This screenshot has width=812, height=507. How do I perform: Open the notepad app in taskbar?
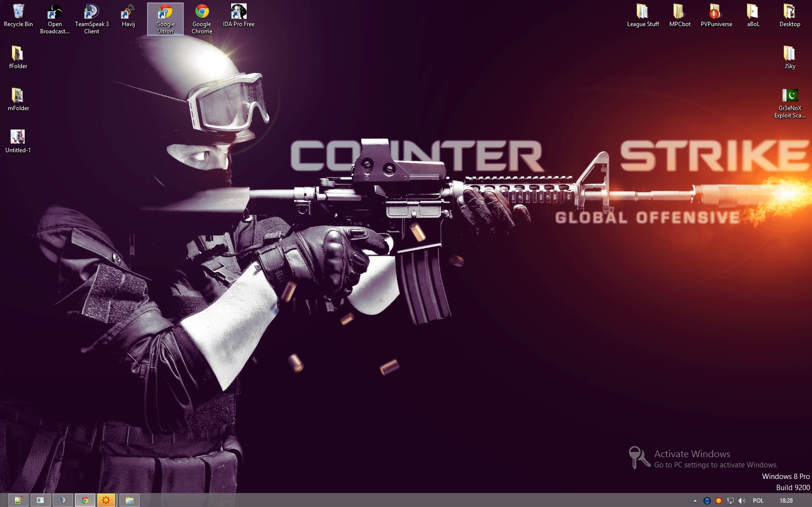[18, 500]
